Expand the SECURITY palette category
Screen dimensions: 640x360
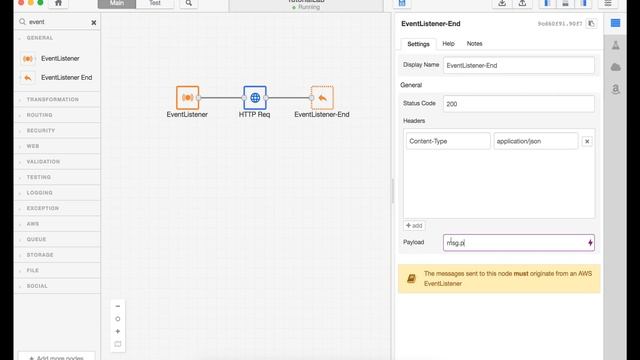[x=41, y=131]
